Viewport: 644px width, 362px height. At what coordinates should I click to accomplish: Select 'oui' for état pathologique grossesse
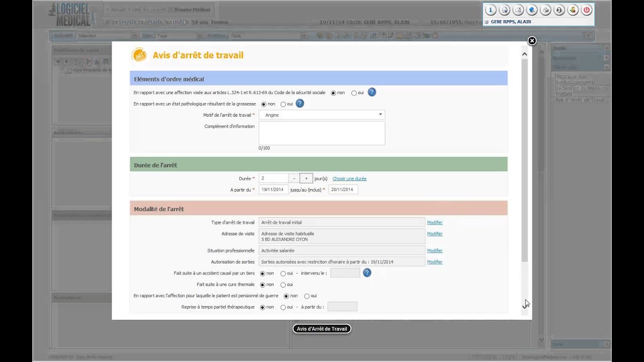tap(283, 104)
